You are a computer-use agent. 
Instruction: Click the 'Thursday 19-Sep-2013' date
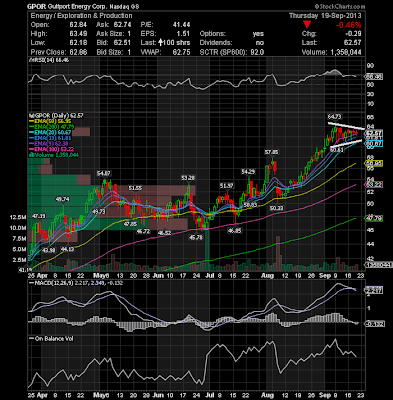(x=325, y=16)
